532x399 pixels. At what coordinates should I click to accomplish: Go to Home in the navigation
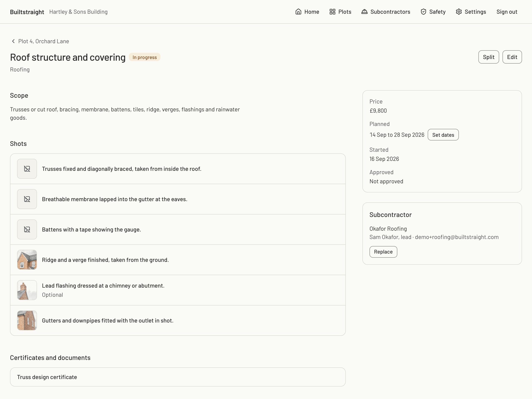[307, 12]
